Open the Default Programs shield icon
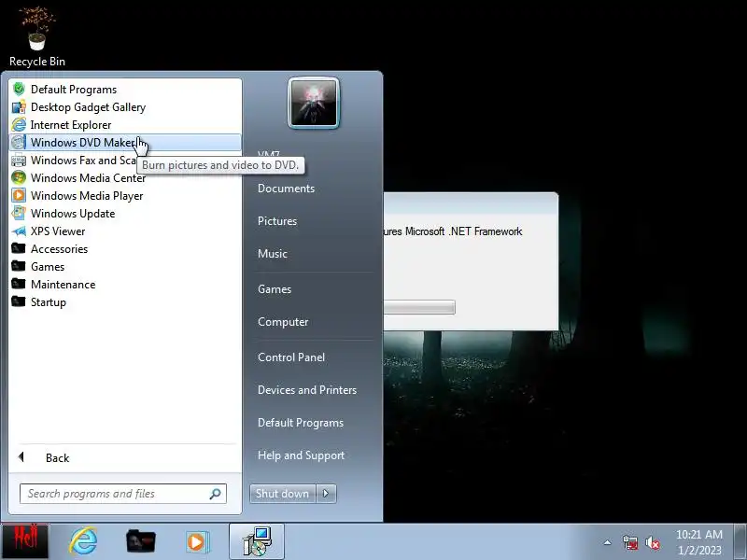Screen dimensions: 747x560 coord(19,90)
